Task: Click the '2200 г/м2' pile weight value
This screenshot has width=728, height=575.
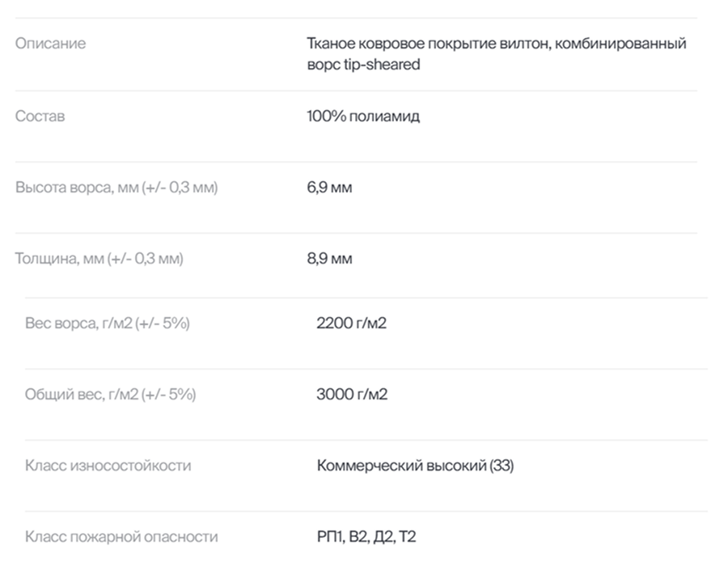Action: click(x=352, y=323)
